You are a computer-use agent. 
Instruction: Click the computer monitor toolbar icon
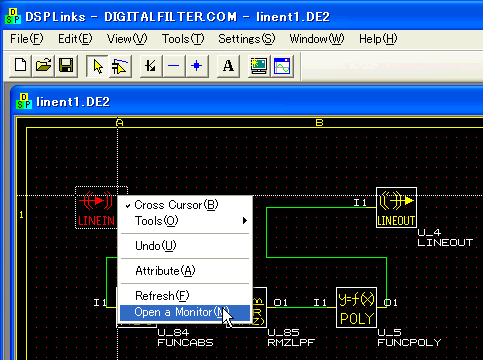259,66
